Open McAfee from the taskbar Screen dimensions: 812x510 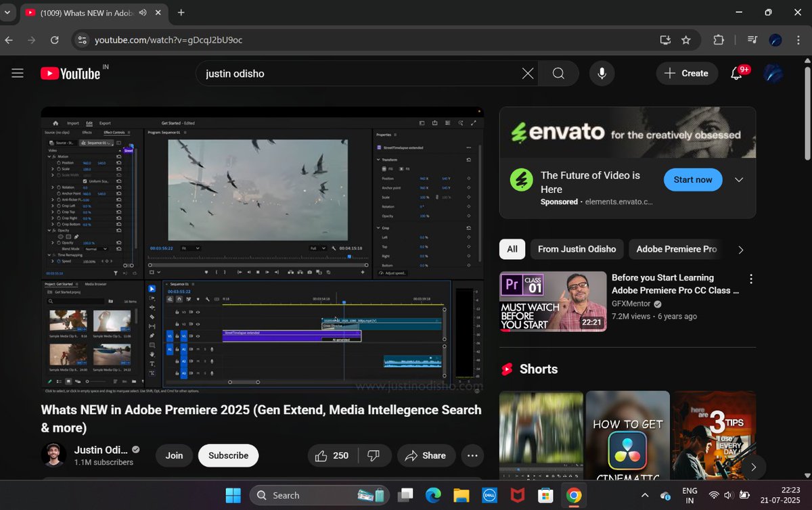tap(517, 495)
